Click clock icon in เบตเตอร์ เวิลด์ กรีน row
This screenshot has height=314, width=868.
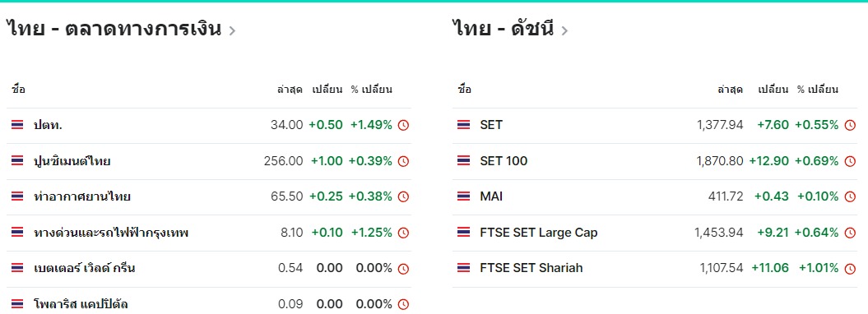[403, 269]
